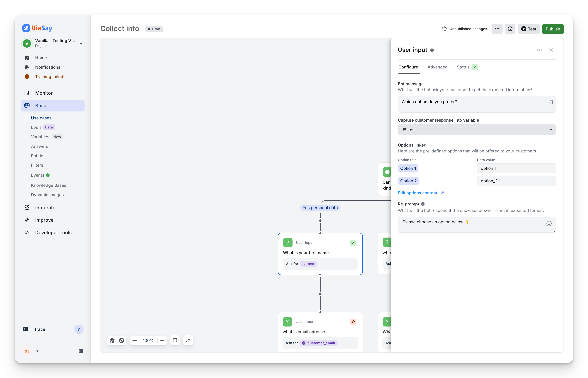Click the option_2 data value field
This screenshot has width=588, height=378.
tap(516, 181)
